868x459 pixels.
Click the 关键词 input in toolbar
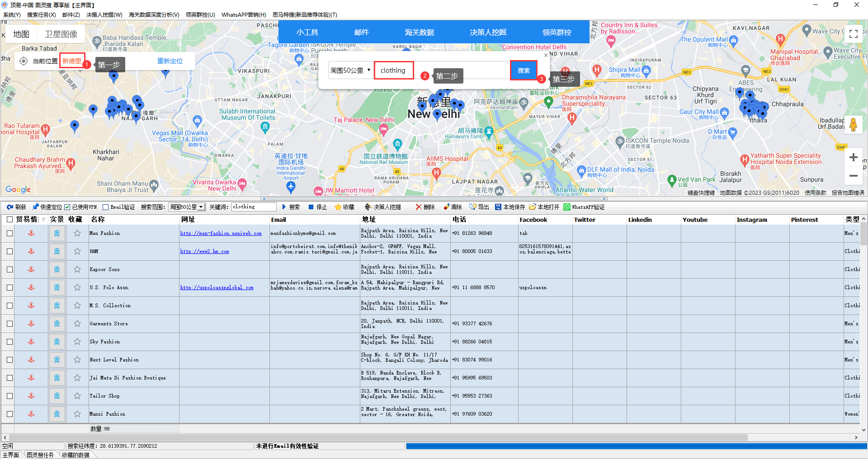254,207
